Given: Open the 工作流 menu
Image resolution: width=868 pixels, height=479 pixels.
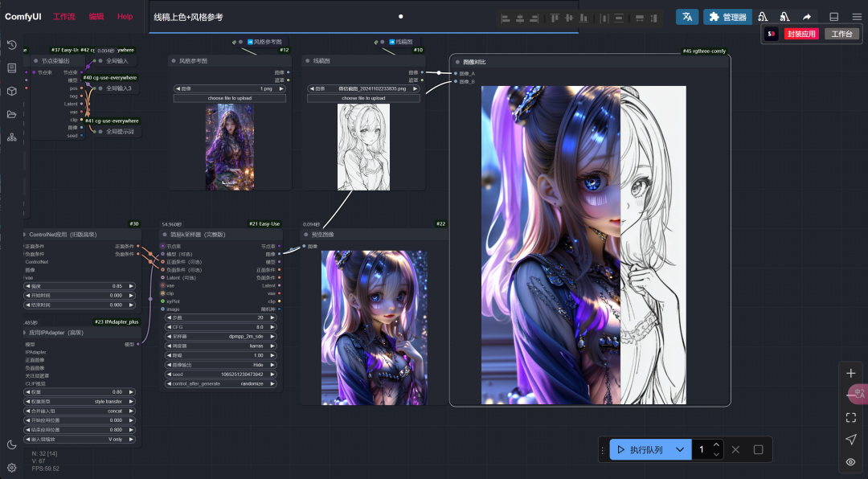Looking at the screenshot, I should (64, 17).
